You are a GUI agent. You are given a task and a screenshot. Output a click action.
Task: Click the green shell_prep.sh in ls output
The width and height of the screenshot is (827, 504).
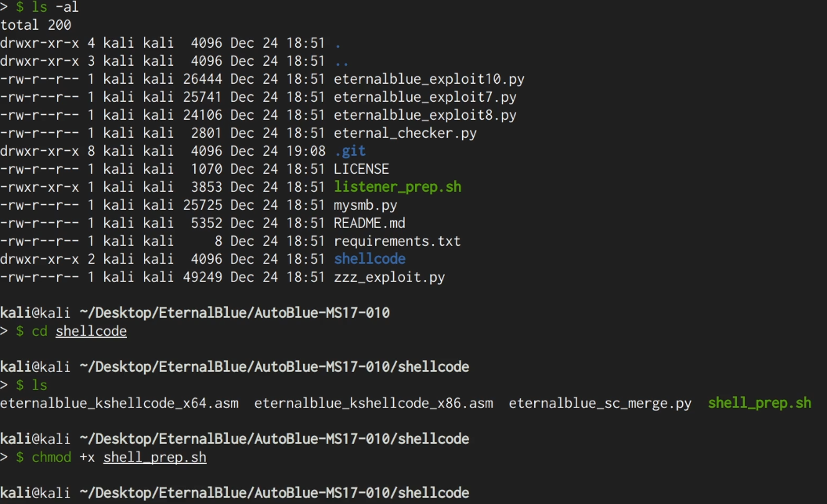(760, 404)
